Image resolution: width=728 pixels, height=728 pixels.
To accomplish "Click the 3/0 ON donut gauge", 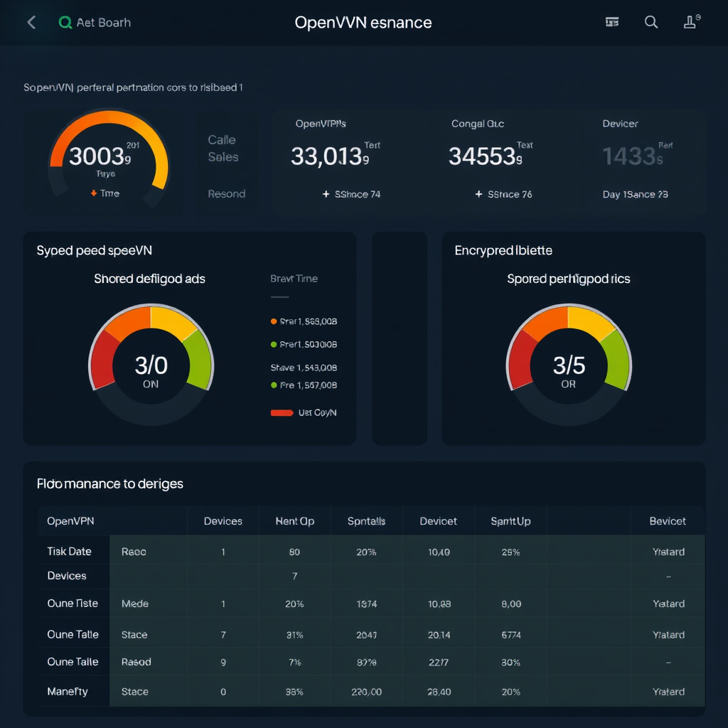I will click(151, 365).
